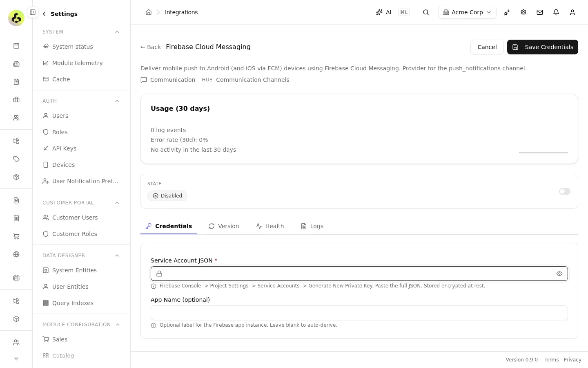Open Customer Roles in the sidebar
Image resolution: width=588 pixels, height=368 pixels.
[x=82, y=234]
